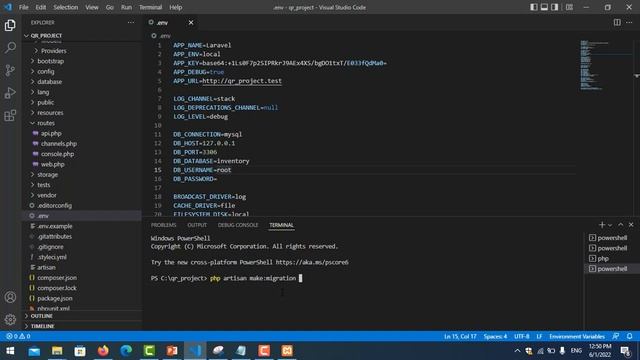Open the Extensions view icon
The image size is (640, 360).
point(10,116)
